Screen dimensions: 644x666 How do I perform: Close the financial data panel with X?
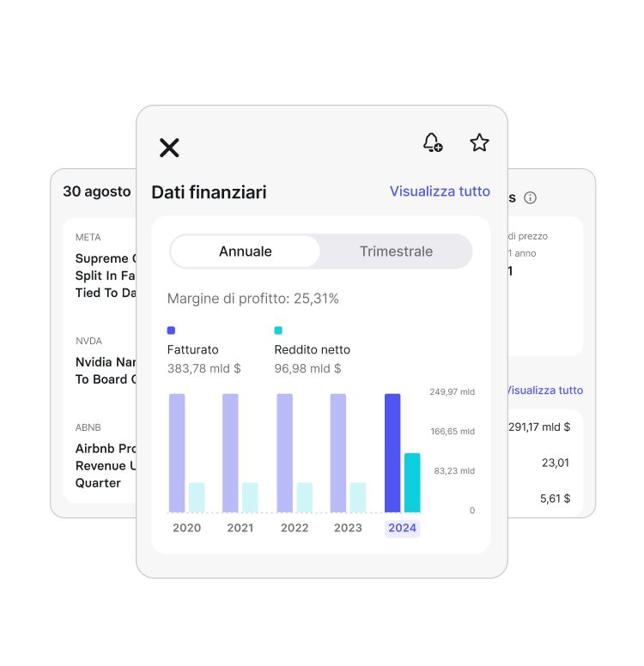point(169,148)
